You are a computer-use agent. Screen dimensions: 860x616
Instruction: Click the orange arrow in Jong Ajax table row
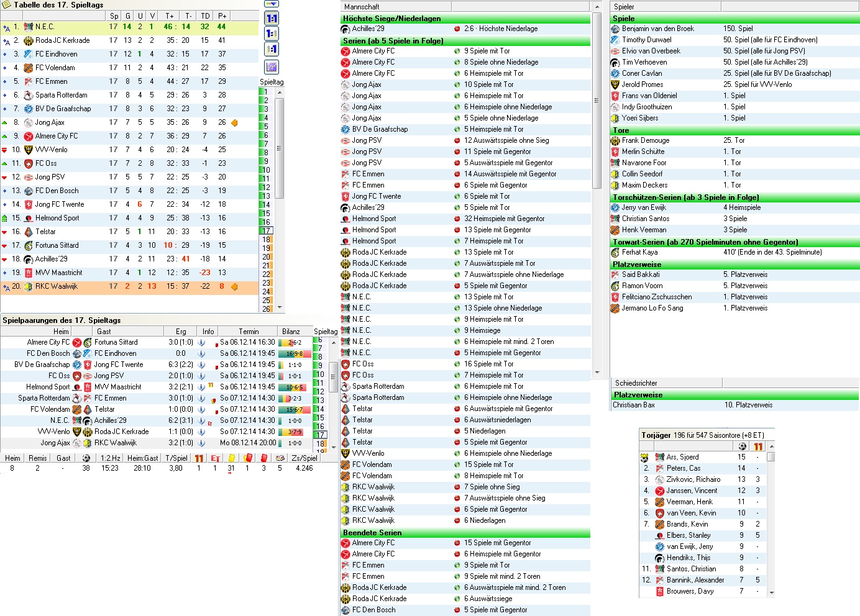[x=235, y=123]
